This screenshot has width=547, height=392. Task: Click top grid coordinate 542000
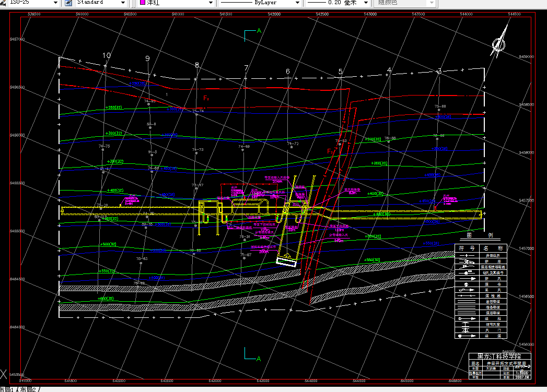click(274, 14)
